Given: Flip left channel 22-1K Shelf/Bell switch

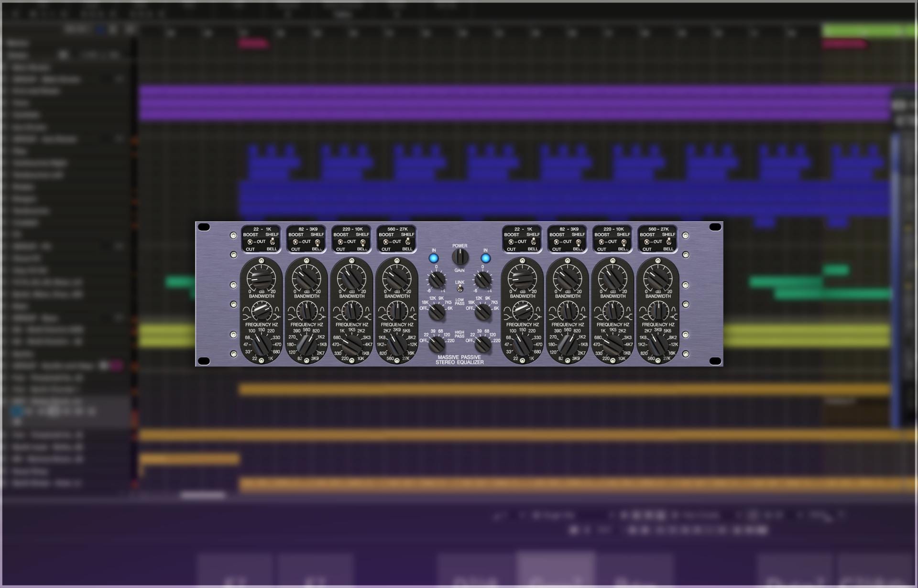Looking at the screenshot, I should [273, 242].
